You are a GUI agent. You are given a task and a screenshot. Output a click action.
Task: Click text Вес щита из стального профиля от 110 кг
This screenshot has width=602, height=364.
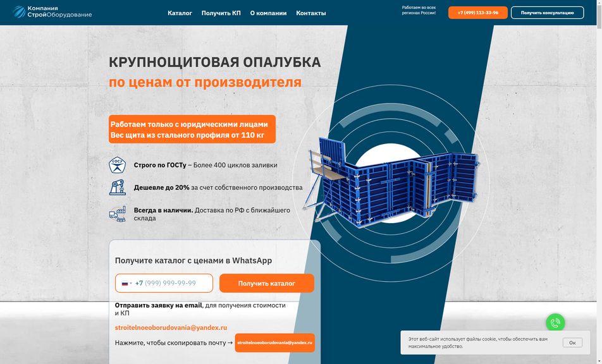[x=187, y=135]
